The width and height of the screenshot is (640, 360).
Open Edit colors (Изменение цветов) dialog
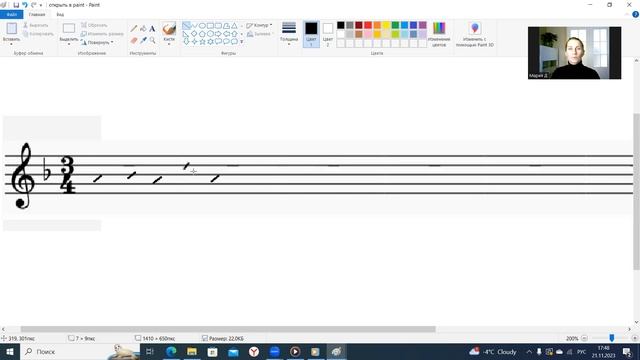coord(439,34)
